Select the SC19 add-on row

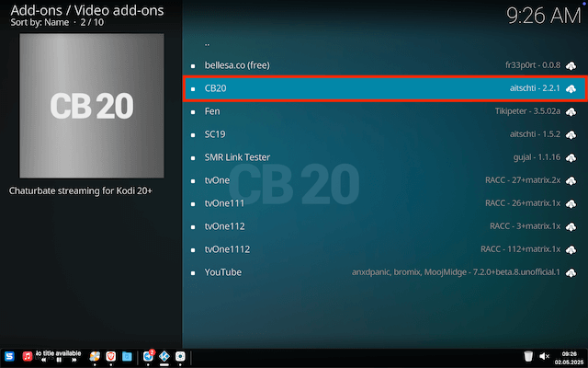click(385, 134)
